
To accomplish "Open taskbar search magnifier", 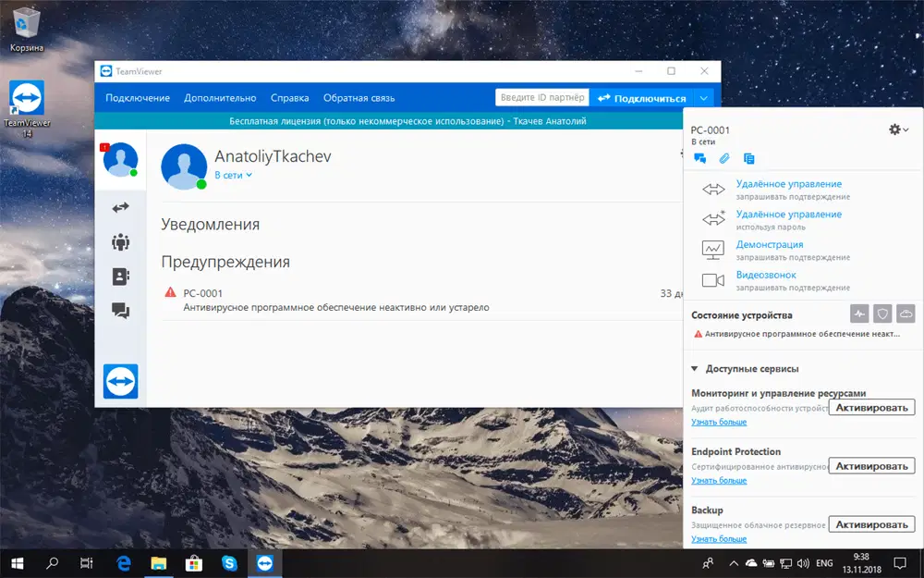I will (x=52, y=563).
